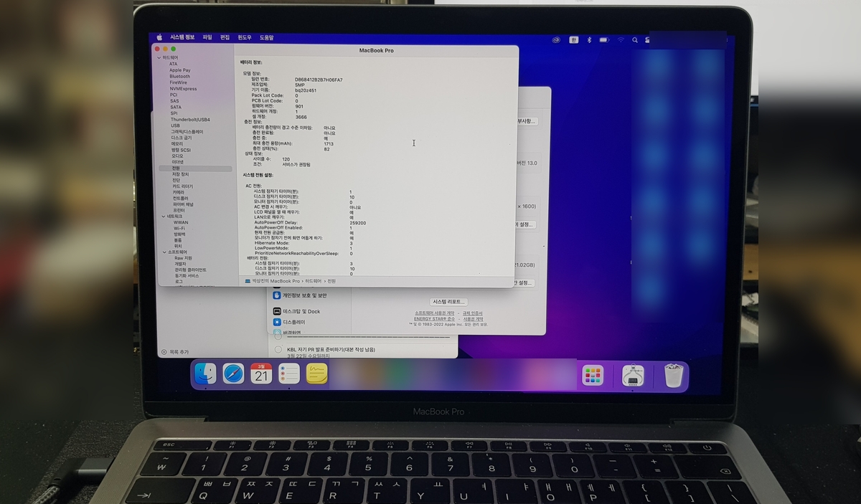Select 메모리 in hardware sidebar

177,143
